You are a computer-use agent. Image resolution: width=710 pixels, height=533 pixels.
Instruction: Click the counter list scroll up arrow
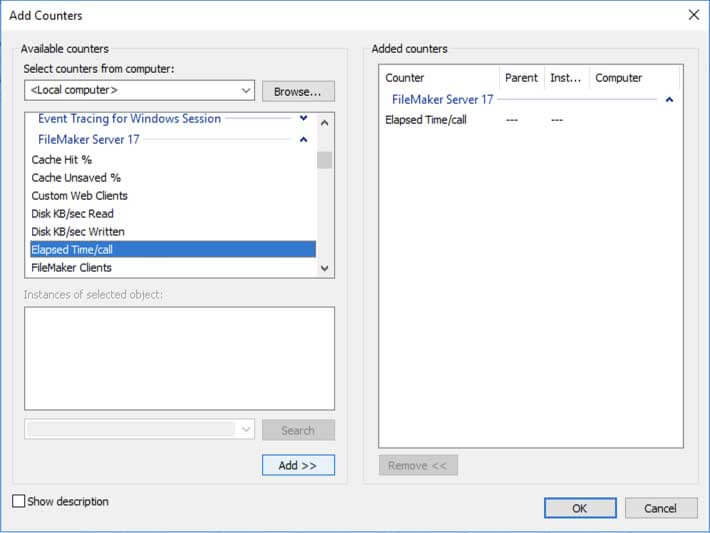click(x=324, y=123)
